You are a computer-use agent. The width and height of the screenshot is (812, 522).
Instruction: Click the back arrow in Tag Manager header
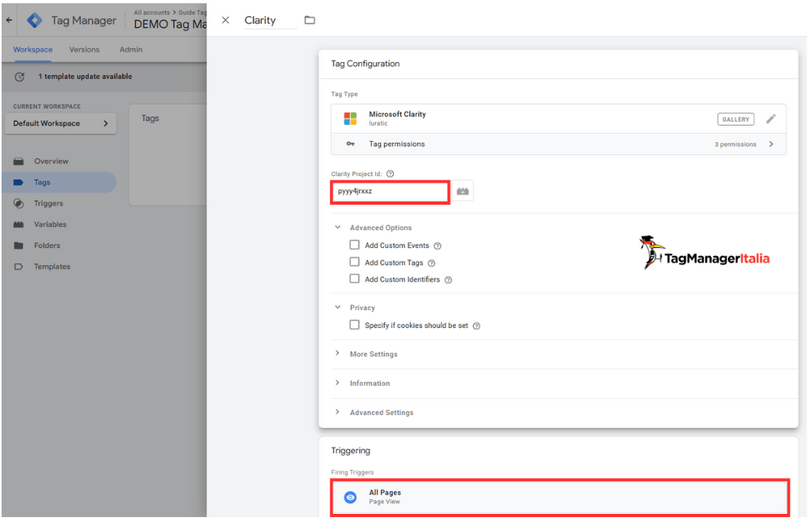9,20
